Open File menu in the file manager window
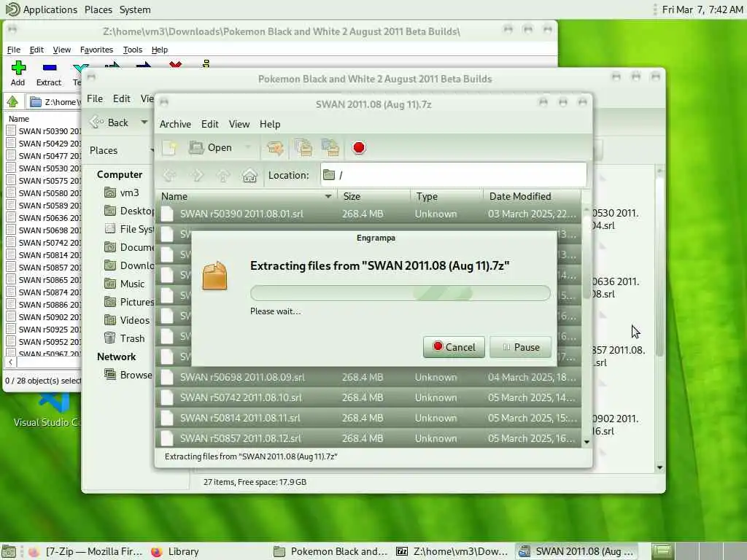This screenshot has width=747, height=560. [x=95, y=98]
